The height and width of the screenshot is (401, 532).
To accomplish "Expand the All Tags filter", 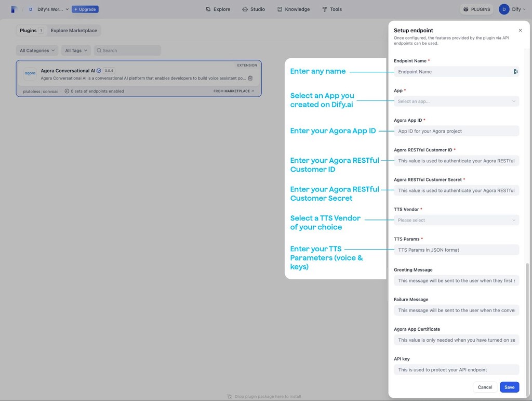I will click(75, 50).
